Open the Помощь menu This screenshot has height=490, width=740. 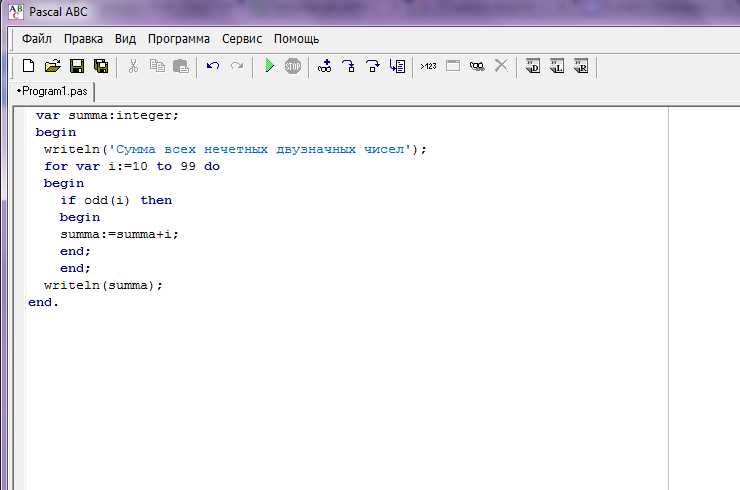point(296,39)
